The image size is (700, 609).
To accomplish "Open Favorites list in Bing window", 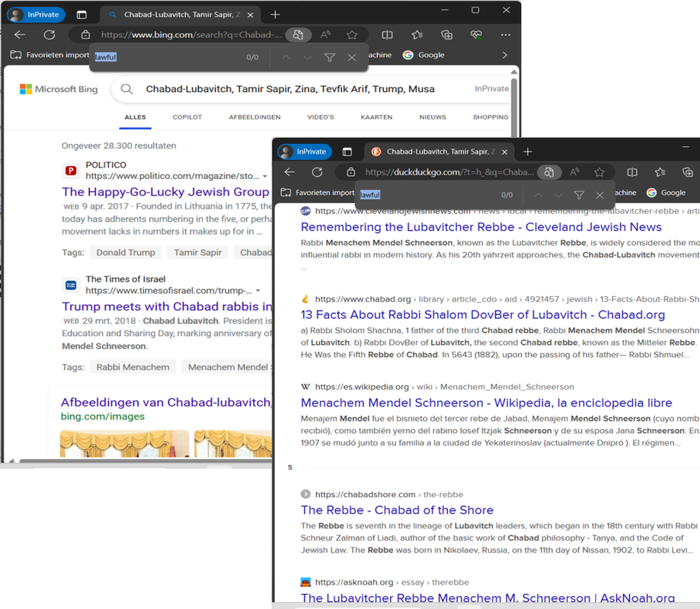I will coord(417,35).
